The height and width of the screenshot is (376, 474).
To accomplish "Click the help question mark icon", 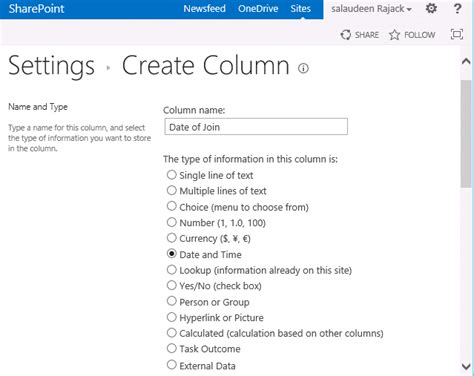I will 458,8.
